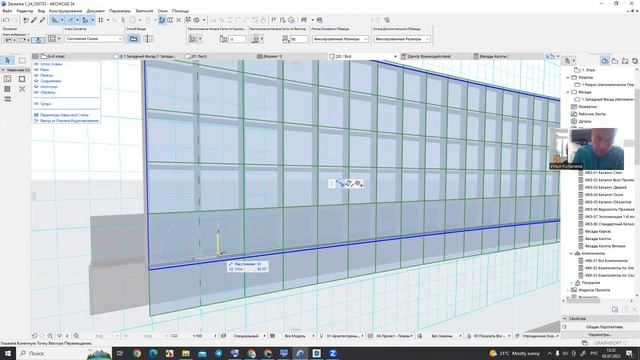640x360 pixels.
Task: Open the Publisher Sets navigator icon
Action: pyautogui.click(x=634, y=61)
